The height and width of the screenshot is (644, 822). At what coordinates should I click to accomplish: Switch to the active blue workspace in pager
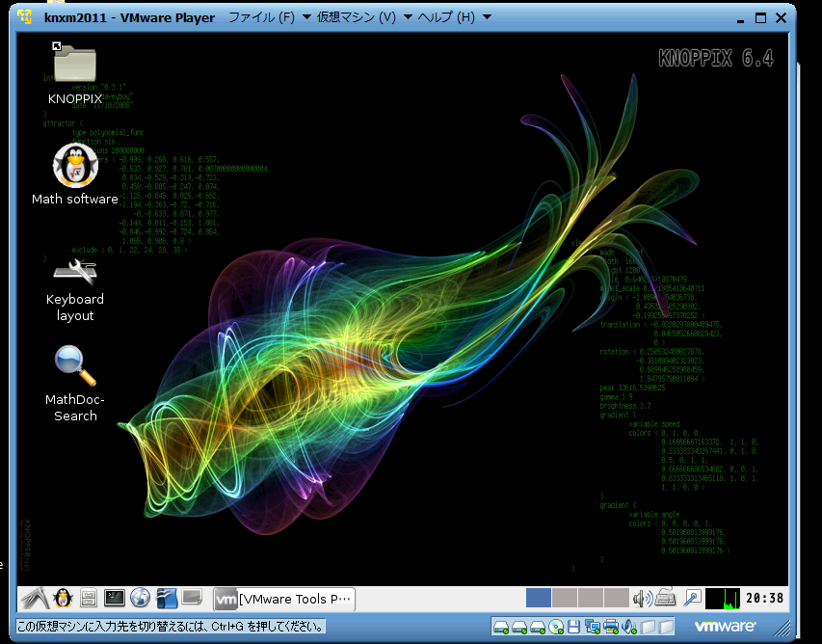(539, 598)
